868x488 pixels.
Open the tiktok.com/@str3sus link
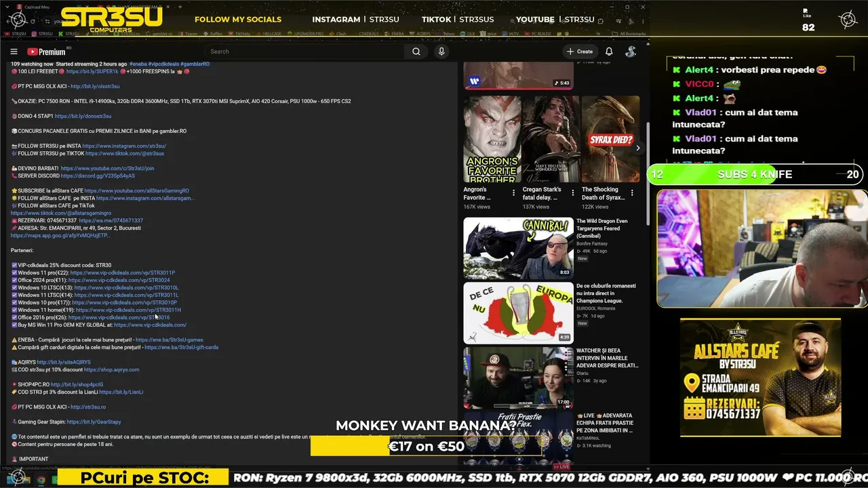coord(125,153)
